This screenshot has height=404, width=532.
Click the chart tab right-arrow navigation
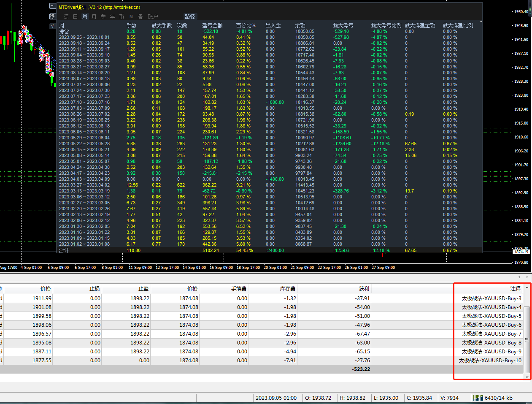click(527, 277)
